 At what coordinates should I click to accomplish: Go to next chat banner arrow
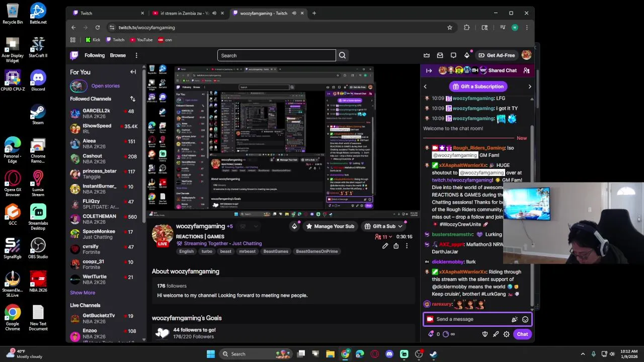[529, 86]
